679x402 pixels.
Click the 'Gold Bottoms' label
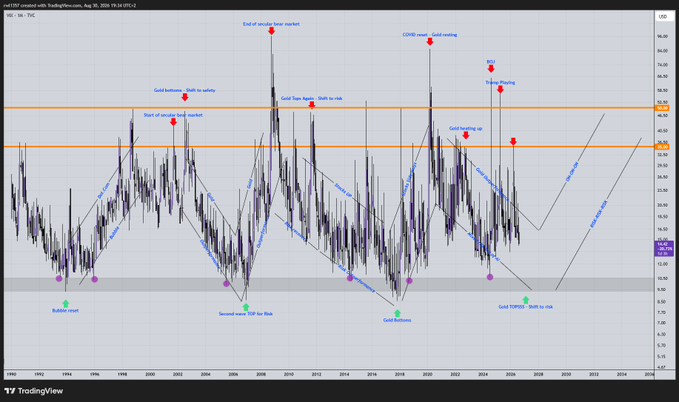397,320
